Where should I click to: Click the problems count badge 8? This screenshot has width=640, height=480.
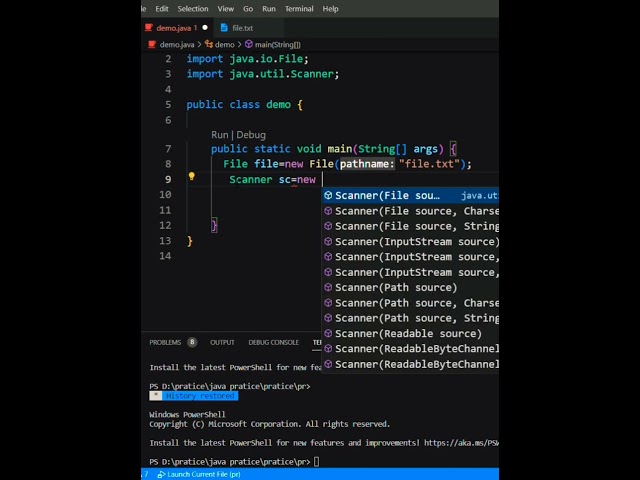click(192, 342)
